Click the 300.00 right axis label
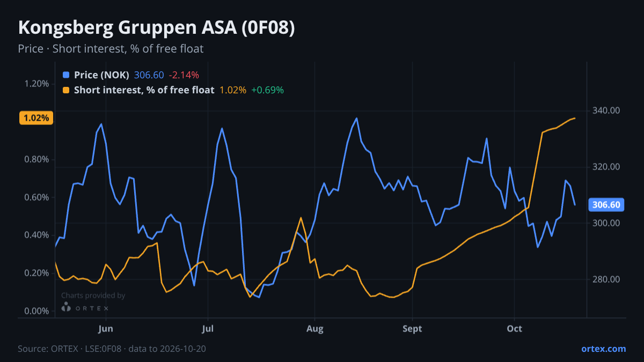This screenshot has width=644, height=362. point(606,223)
